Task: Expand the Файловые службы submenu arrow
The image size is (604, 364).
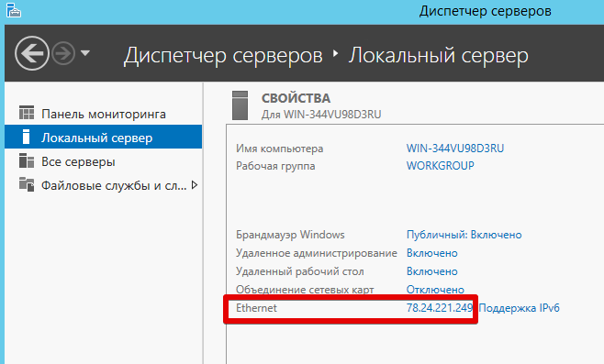Action: pyautogui.click(x=195, y=185)
